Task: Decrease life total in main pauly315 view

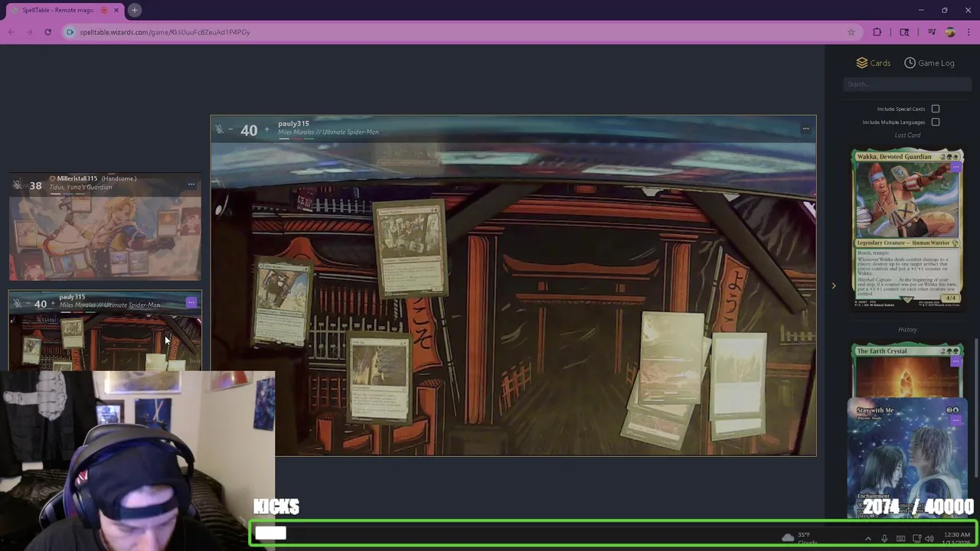Action: (230, 130)
